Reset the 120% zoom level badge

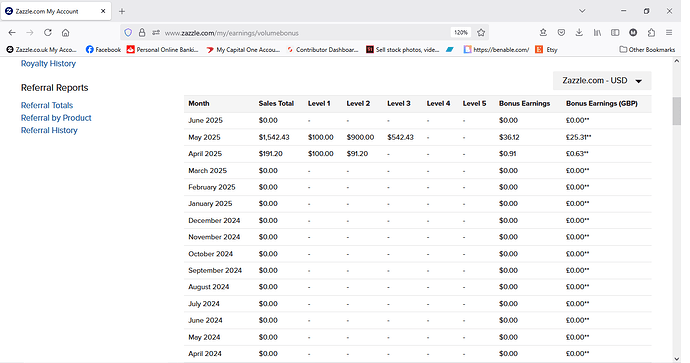click(x=461, y=33)
